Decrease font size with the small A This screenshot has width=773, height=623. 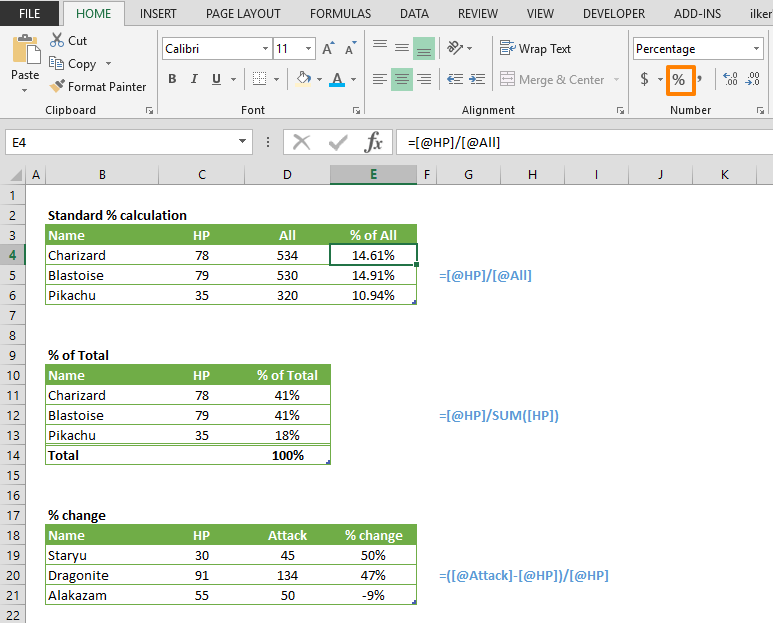click(351, 48)
